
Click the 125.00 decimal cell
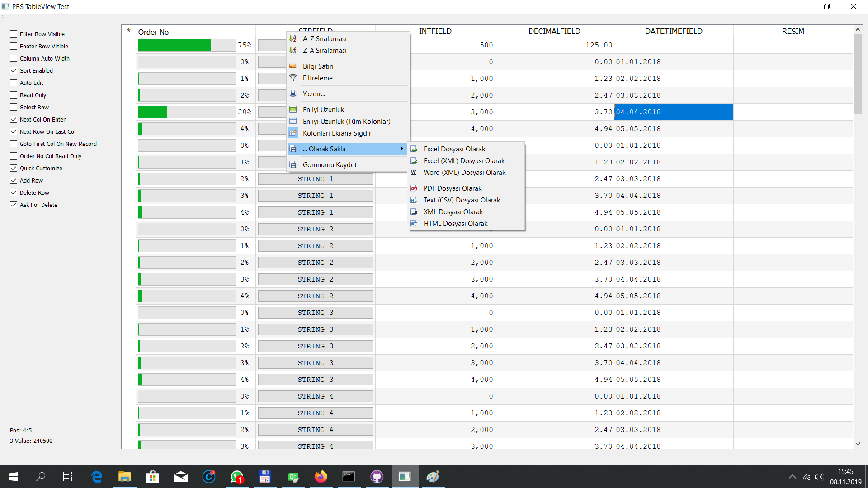(x=554, y=45)
